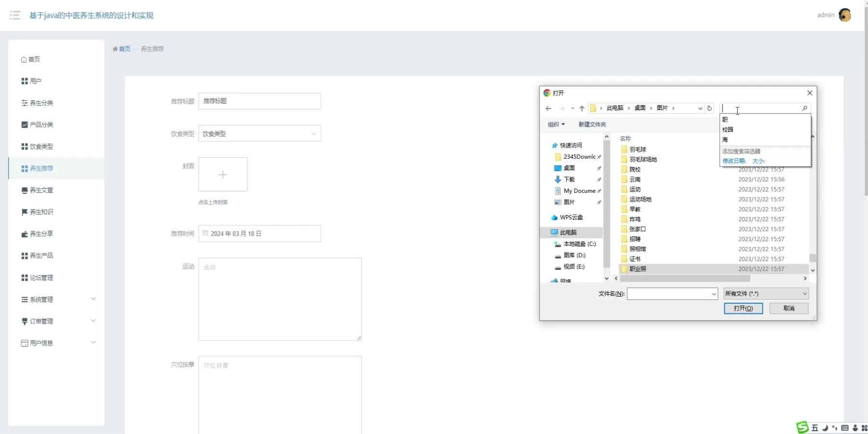Click the plus box to upload cover

(223, 175)
